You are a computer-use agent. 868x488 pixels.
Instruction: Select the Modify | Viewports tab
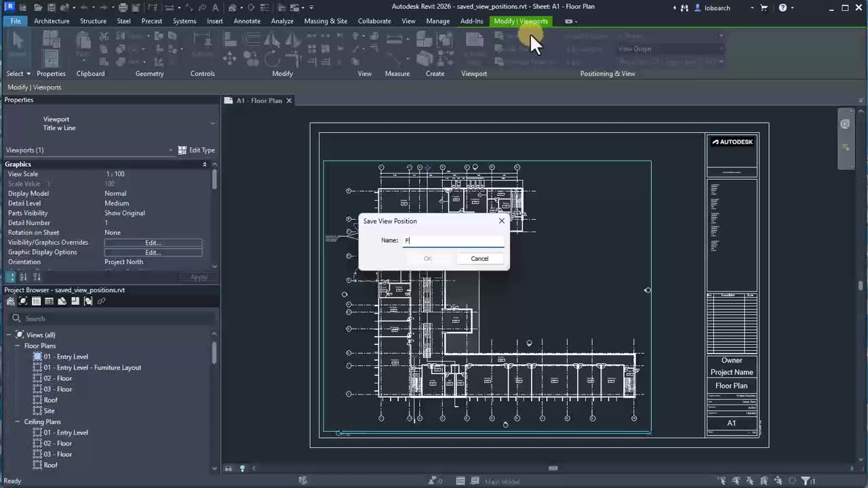pos(521,21)
